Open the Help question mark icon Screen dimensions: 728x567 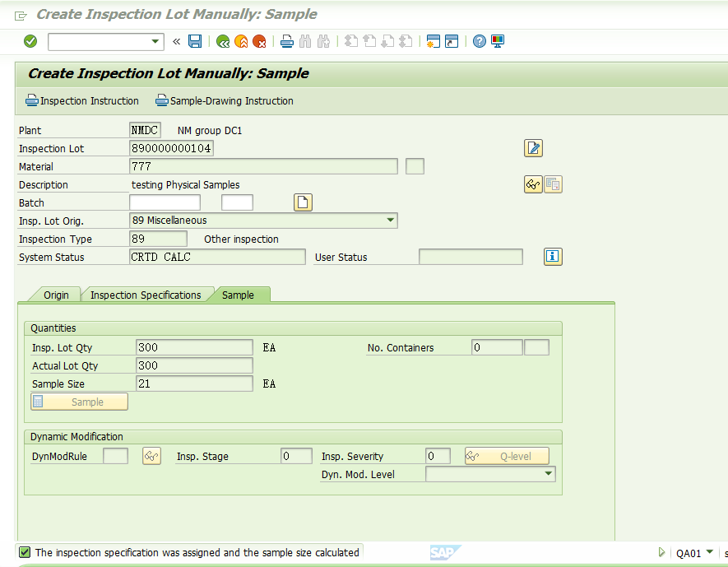[x=479, y=41]
